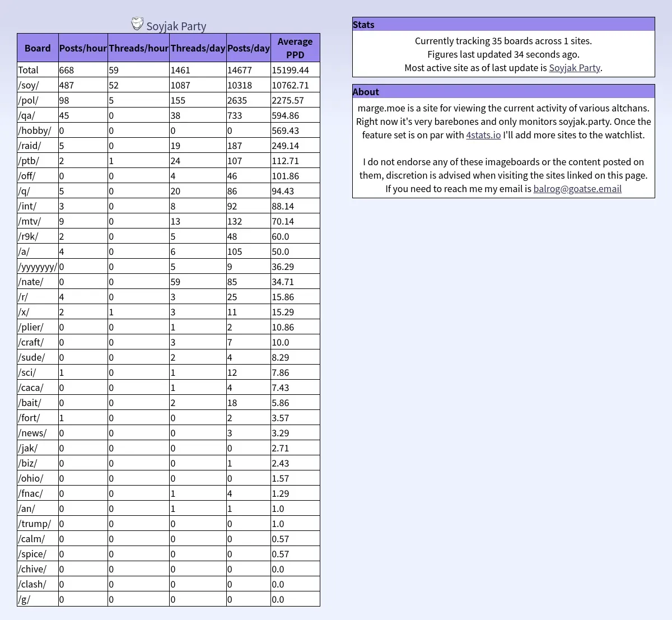Click the Total row label

point(38,70)
